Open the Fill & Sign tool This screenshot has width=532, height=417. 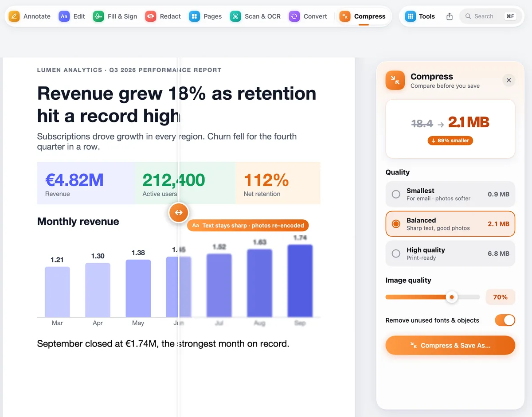point(115,16)
